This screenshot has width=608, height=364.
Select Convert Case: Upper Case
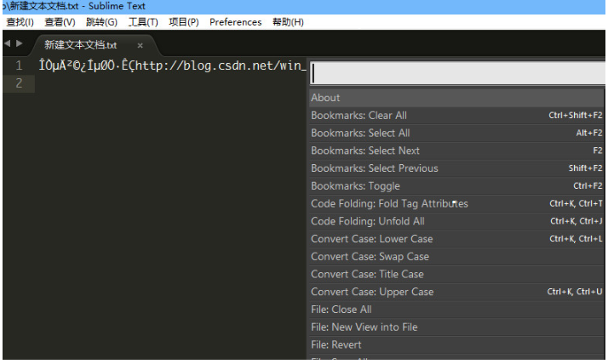(x=456, y=292)
